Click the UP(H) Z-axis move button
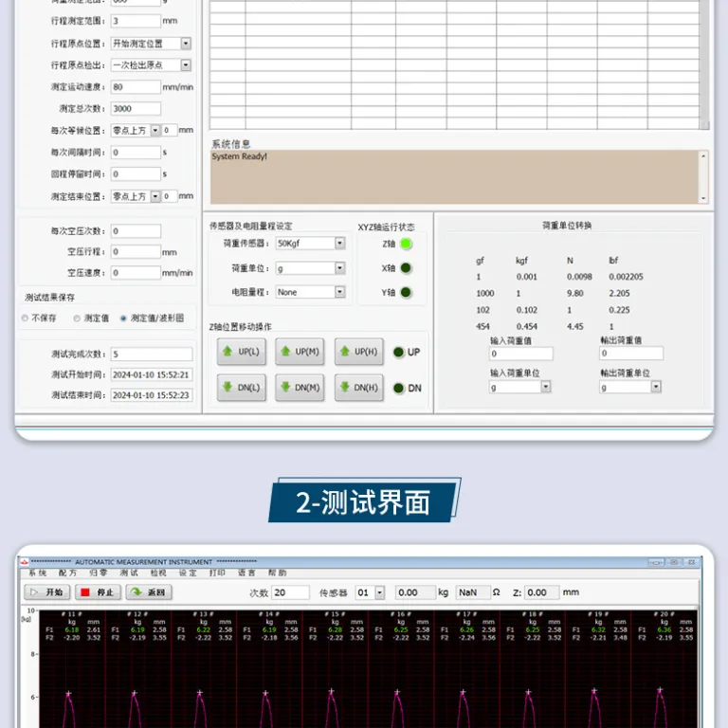The width and height of the screenshot is (728, 728). pyautogui.click(x=359, y=352)
